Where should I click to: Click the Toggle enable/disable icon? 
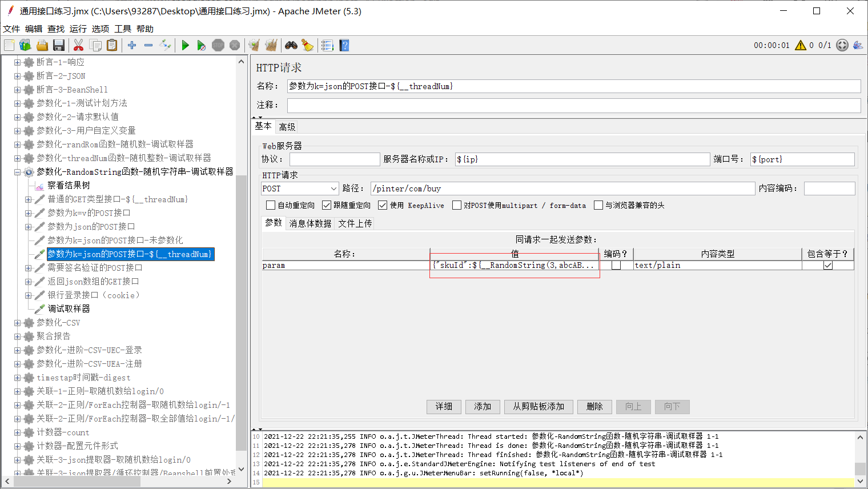click(x=165, y=45)
